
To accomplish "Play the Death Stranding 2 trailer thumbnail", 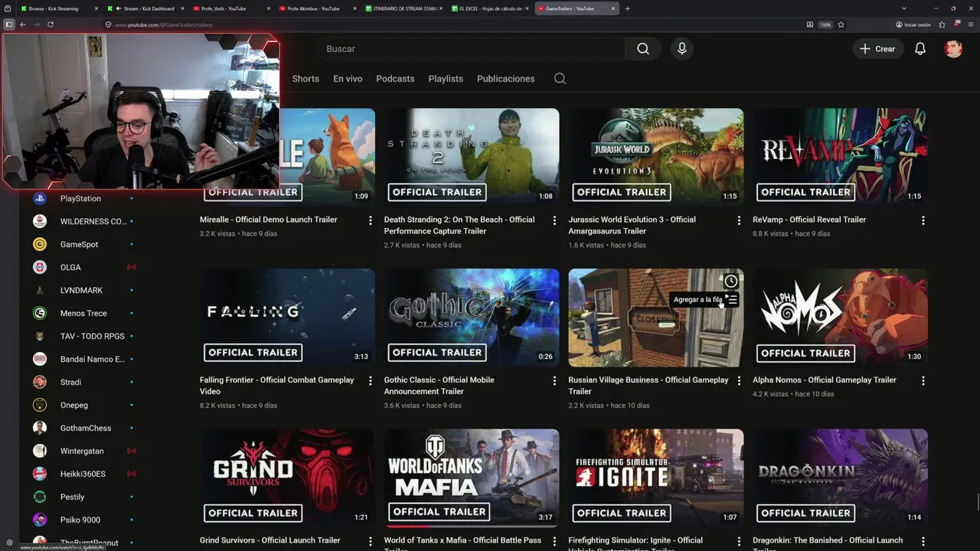I will coord(472,157).
